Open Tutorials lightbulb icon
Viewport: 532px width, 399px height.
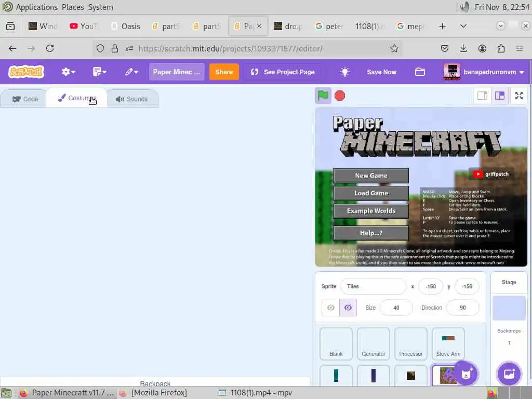(345, 72)
